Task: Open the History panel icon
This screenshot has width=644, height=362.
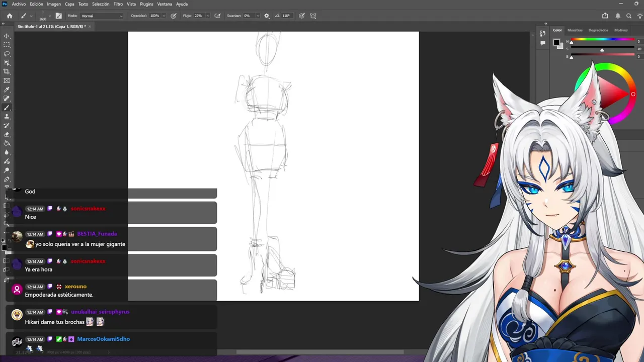Action: pos(543,34)
